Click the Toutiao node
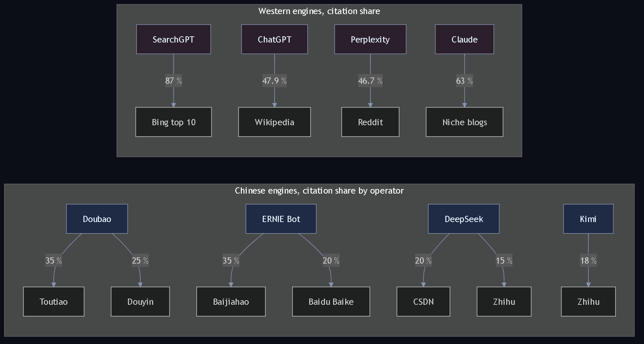This screenshot has height=344, width=644. 54,301
